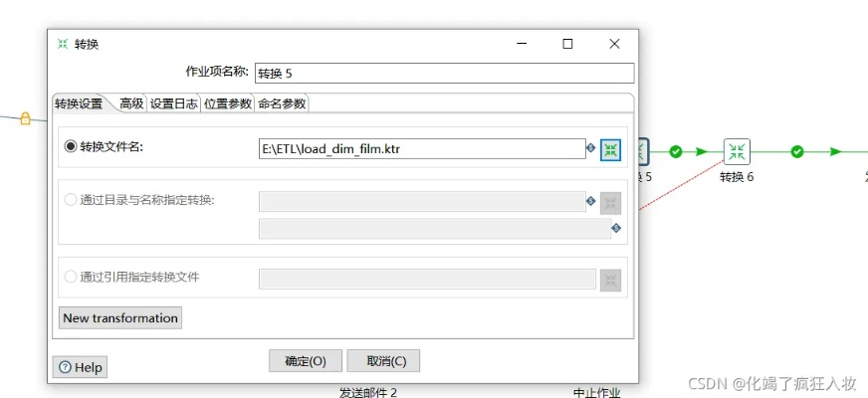Click green check hop icon after 转换 6
This screenshot has width=868, height=398.
click(x=796, y=151)
